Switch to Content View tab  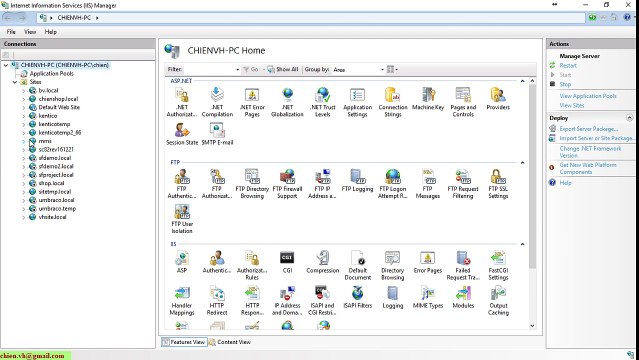pyautogui.click(x=230, y=342)
